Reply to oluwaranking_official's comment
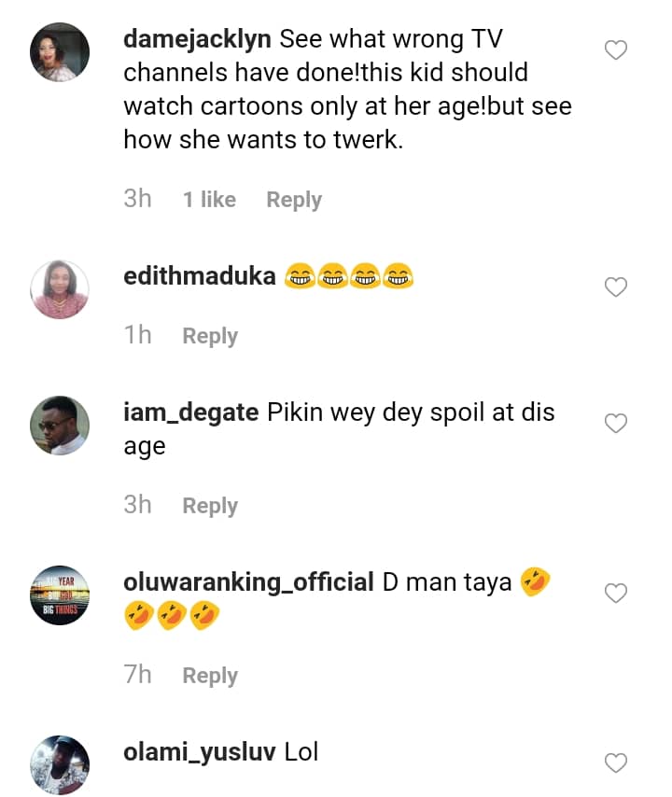 [210, 676]
